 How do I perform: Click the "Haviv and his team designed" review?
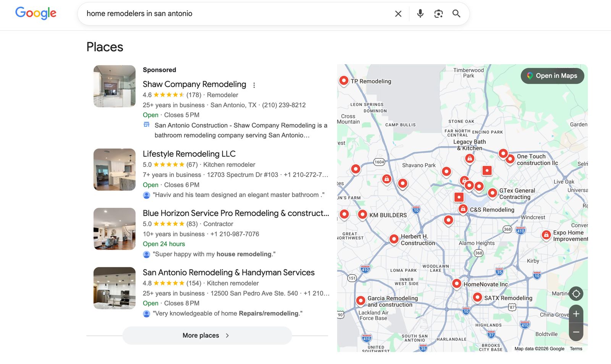239,195
